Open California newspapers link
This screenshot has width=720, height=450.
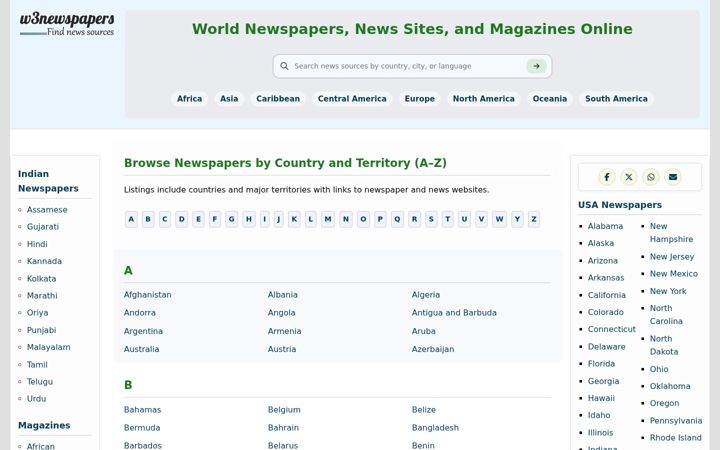(607, 295)
